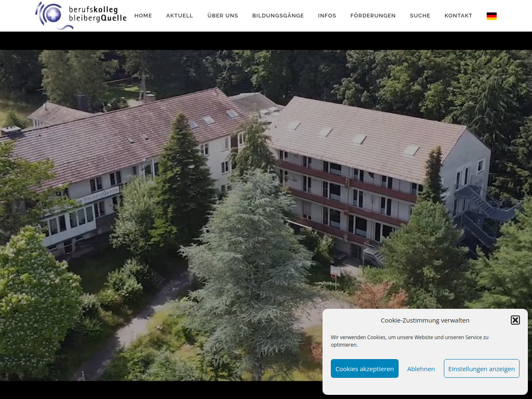Select the German flag language icon
Image resolution: width=532 pixels, height=399 pixels.
[492, 16]
